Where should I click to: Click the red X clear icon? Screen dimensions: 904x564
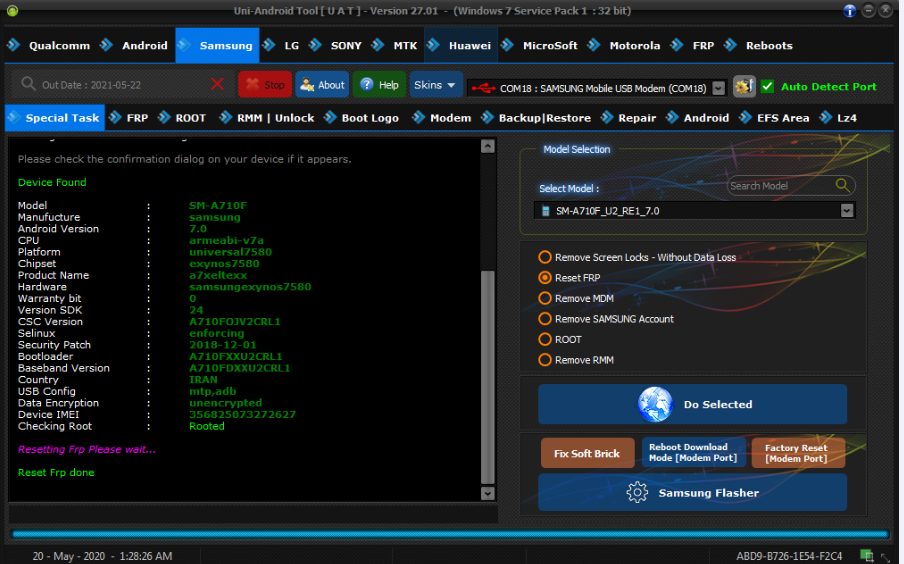[x=218, y=85]
